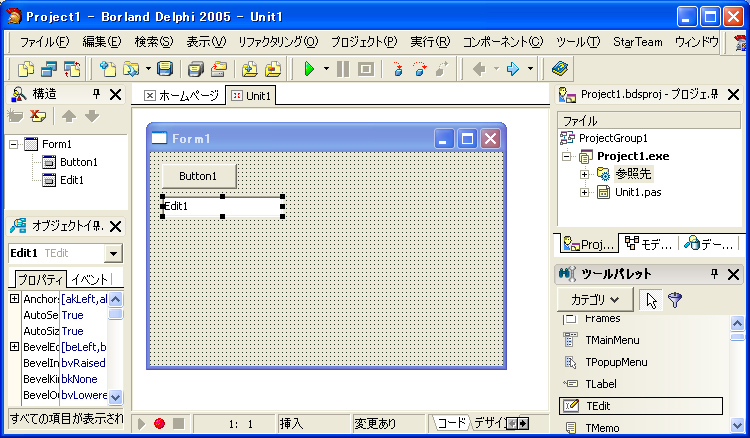
Task: Open the 編集(E) menu
Action: (102, 42)
